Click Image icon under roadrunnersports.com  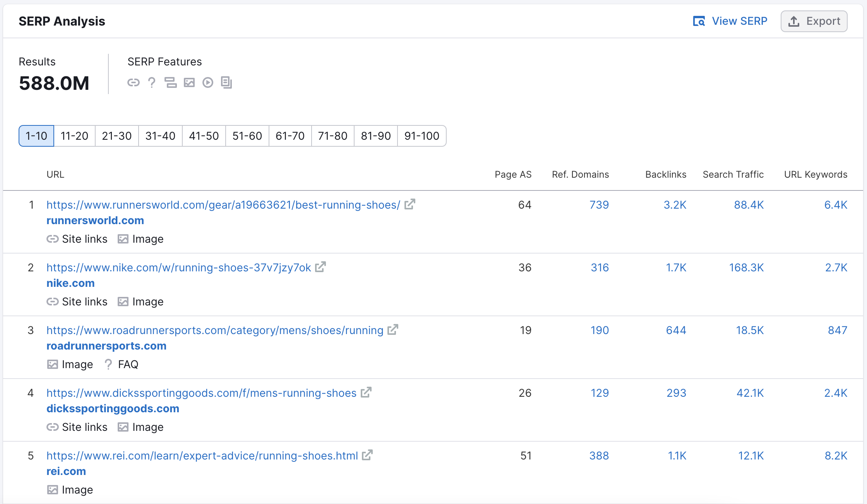(53, 364)
